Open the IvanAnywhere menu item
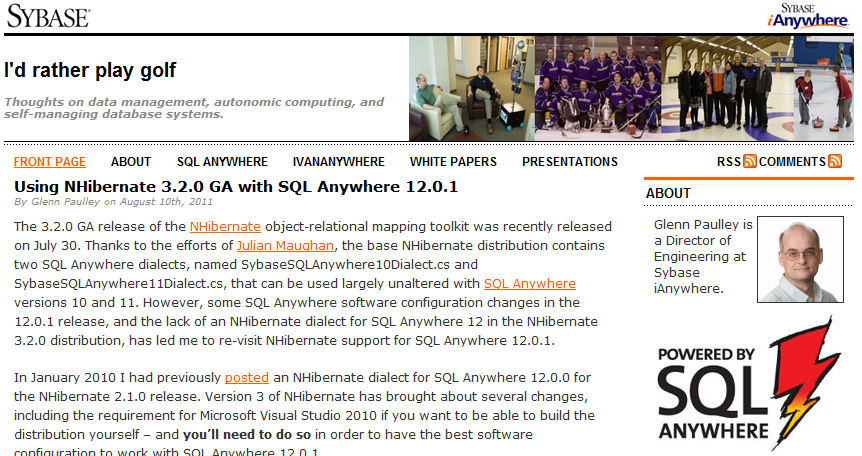862x456 pixels. tap(339, 162)
